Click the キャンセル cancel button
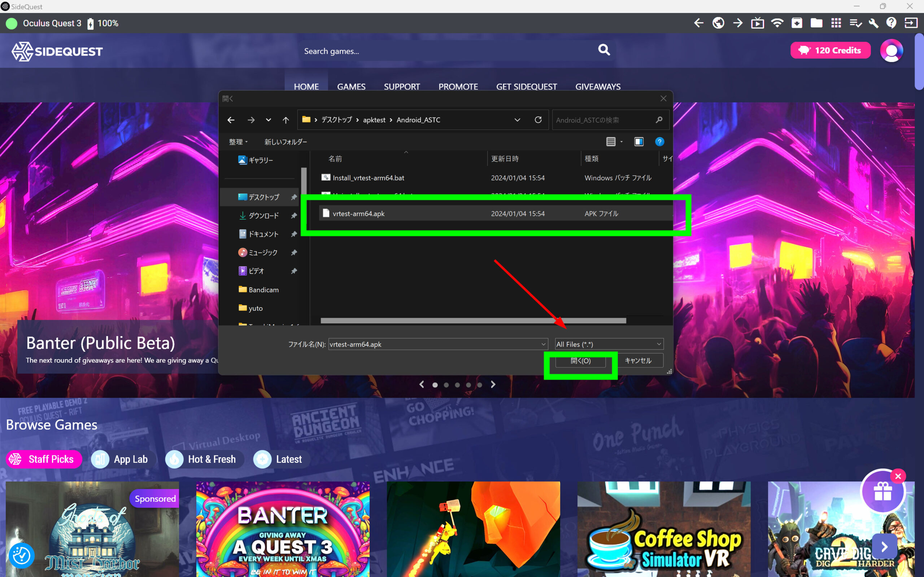The image size is (924, 577). coord(638,361)
